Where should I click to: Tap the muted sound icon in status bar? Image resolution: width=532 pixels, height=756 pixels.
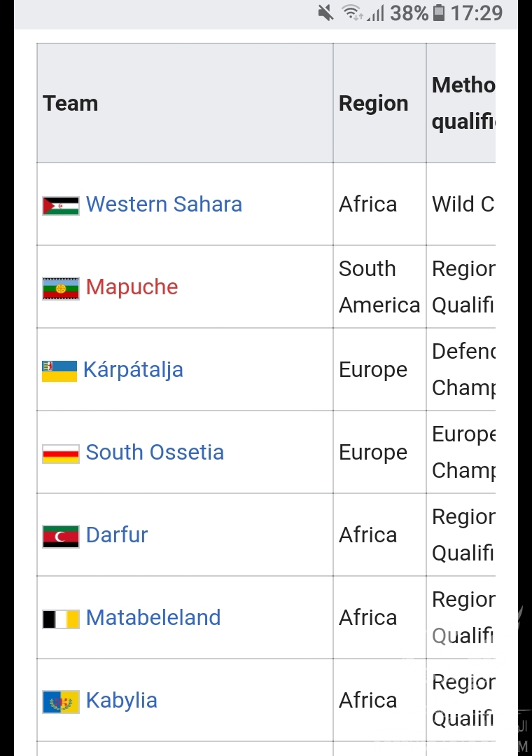tap(325, 13)
